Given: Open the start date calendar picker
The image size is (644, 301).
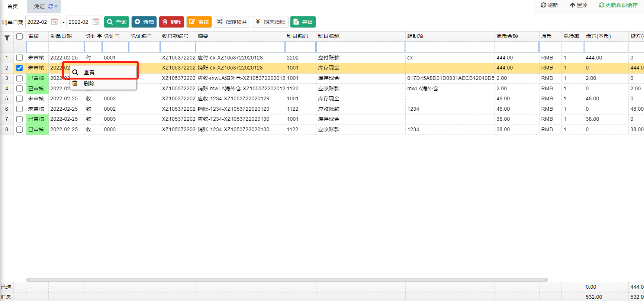Looking at the screenshot, I should click(x=54, y=22).
